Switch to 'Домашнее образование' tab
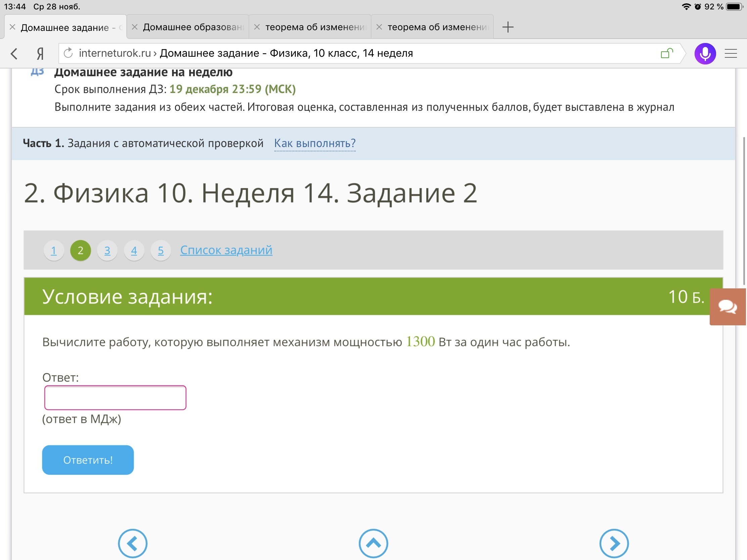Viewport: 747px width, 560px height. (x=192, y=27)
